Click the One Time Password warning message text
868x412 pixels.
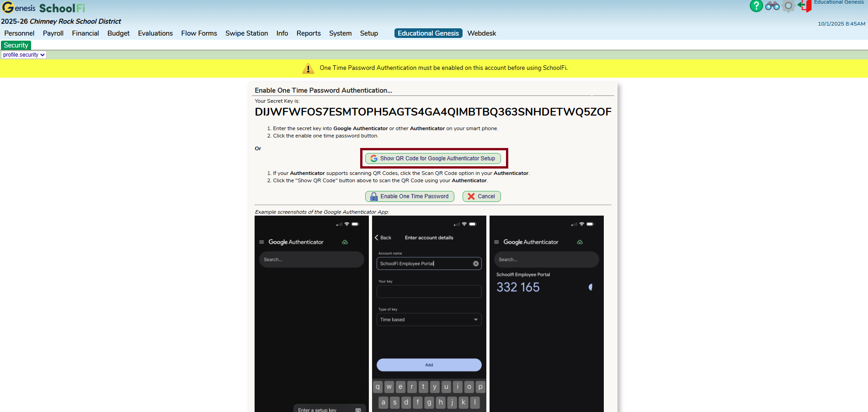tap(443, 68)
